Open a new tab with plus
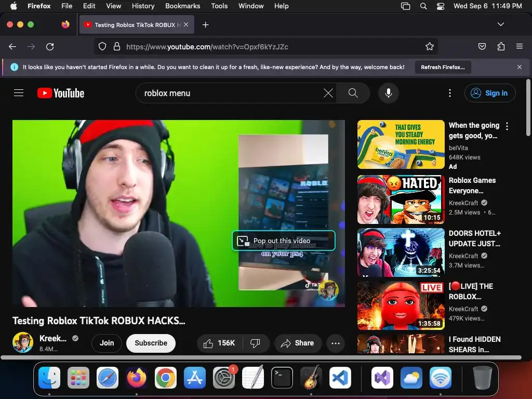This screenshot has width=532, height=399. pyautogui.click(x=205, y=25)
